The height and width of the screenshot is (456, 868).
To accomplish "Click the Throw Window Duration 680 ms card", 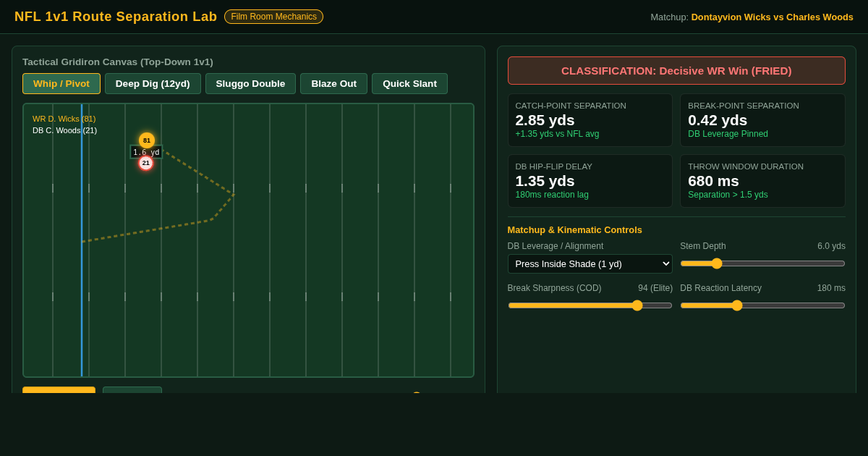I will [762, 181].
